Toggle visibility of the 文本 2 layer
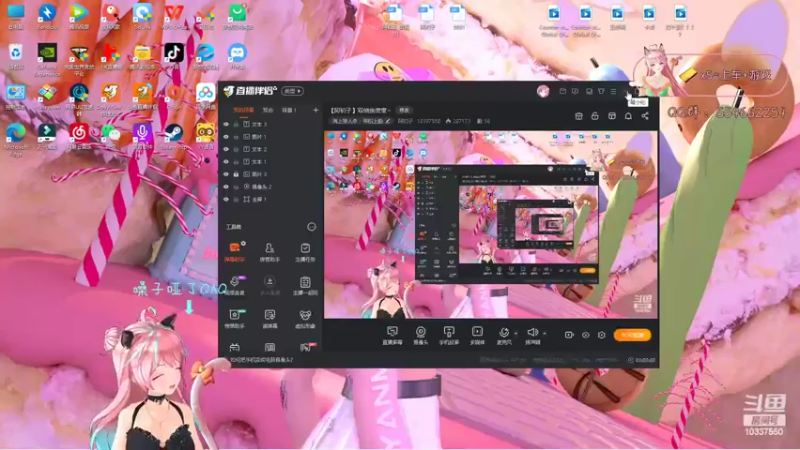This screenshot has width=800, height=450. (226, 149)
